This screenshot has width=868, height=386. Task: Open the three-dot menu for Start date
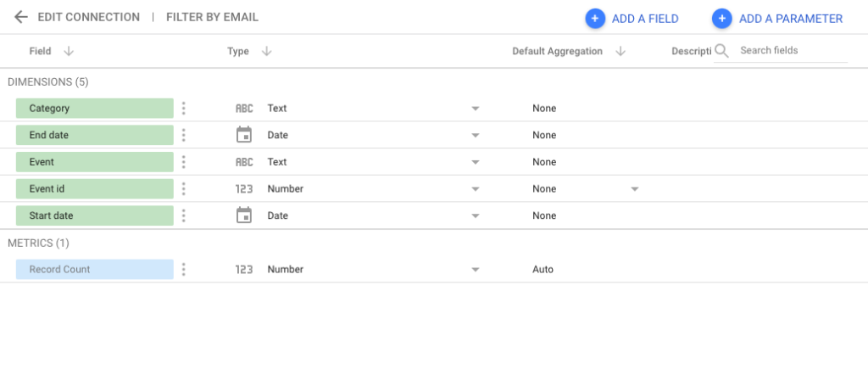click(x=184, y=215)
